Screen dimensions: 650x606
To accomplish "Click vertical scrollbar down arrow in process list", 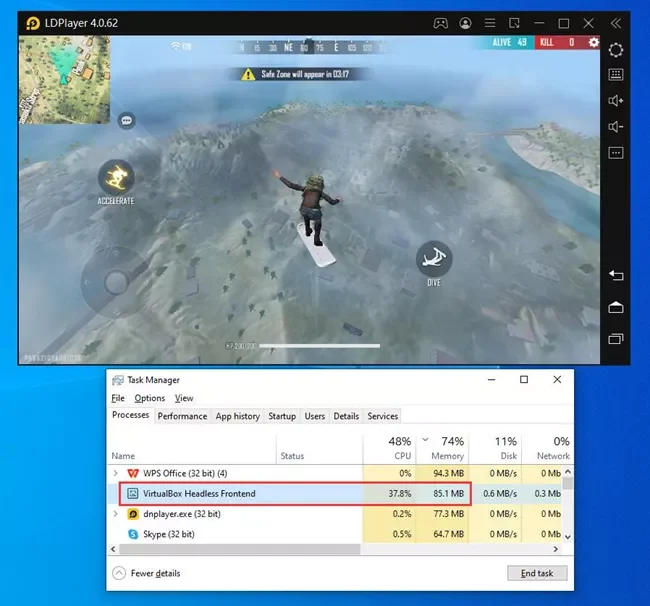I will point(568,537).
